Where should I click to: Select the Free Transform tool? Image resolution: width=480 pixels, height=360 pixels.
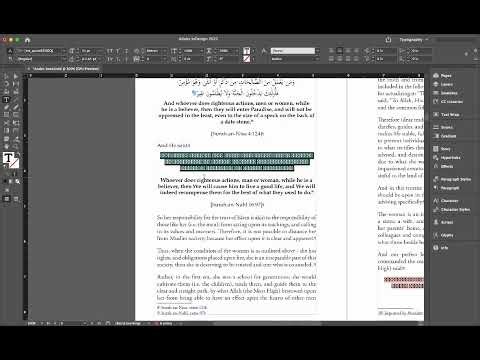pyautogui.click(x=15, y=123)
